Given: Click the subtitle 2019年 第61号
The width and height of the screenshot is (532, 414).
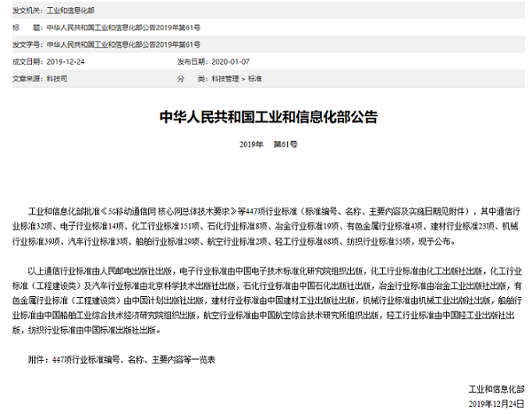Looking at the screenshot, I should click(267, 143).
